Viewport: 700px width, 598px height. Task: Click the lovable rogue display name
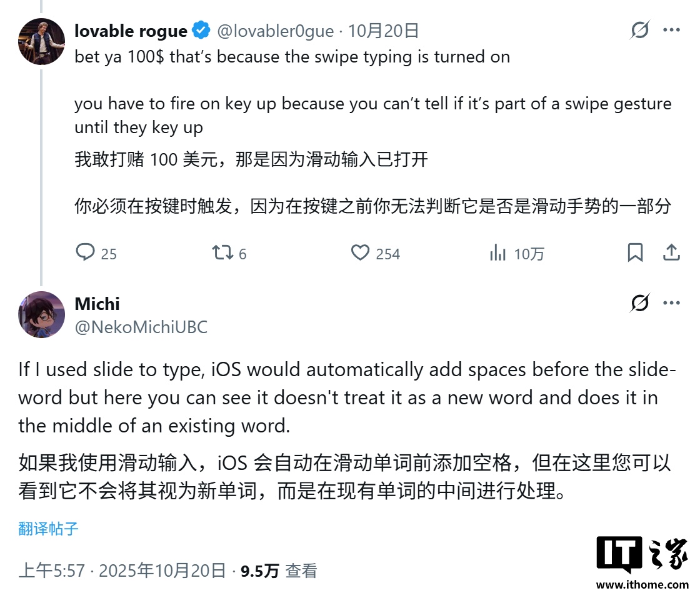pyautogui.click(x=131, y=31)
